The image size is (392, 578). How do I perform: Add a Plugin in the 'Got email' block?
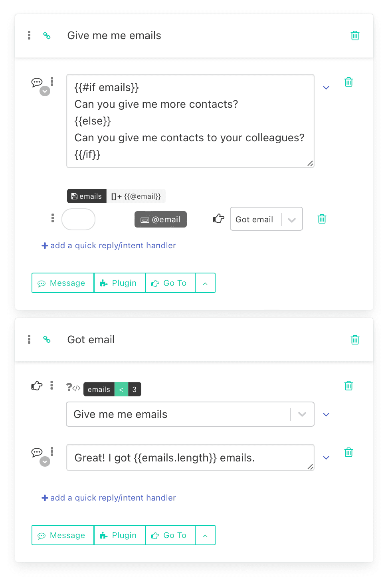(119, 535)
